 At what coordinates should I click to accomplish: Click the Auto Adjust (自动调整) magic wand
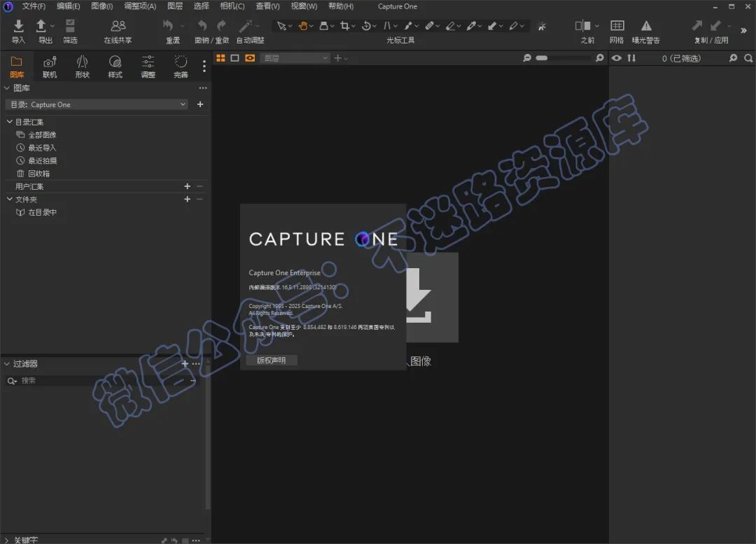tap(246, 26)
